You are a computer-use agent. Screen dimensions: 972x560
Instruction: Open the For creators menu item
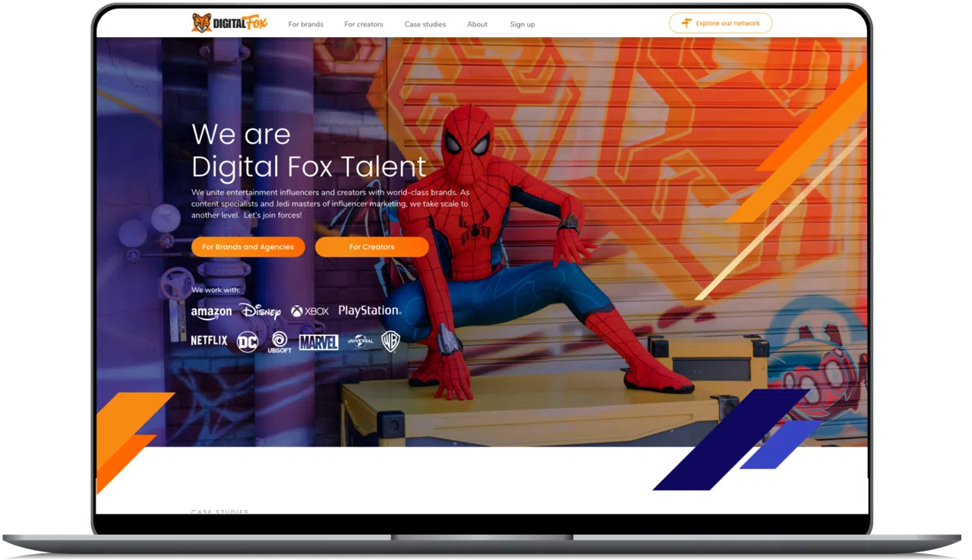(x=364, y=24)
